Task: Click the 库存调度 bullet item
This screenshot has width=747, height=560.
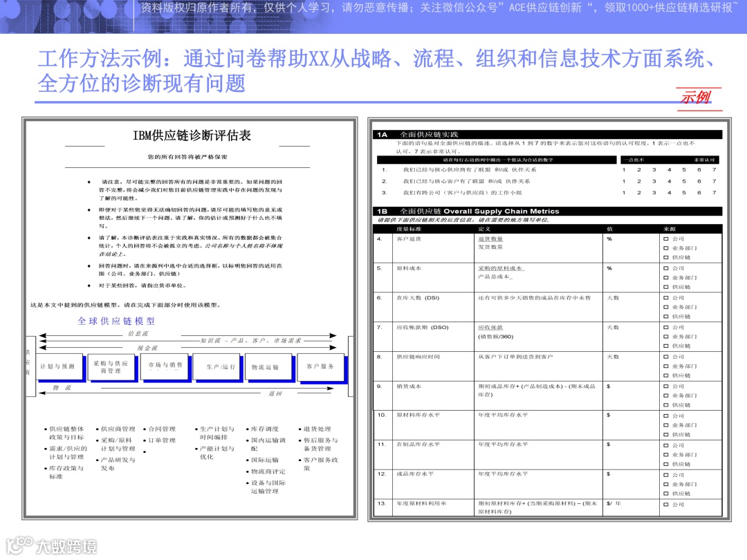Action: point(265,429)
